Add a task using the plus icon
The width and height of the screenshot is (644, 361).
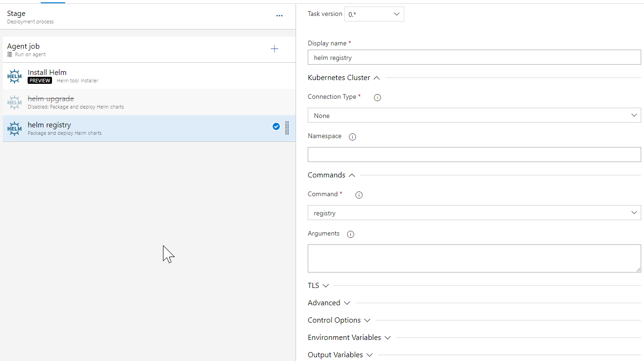coord(274,49)
